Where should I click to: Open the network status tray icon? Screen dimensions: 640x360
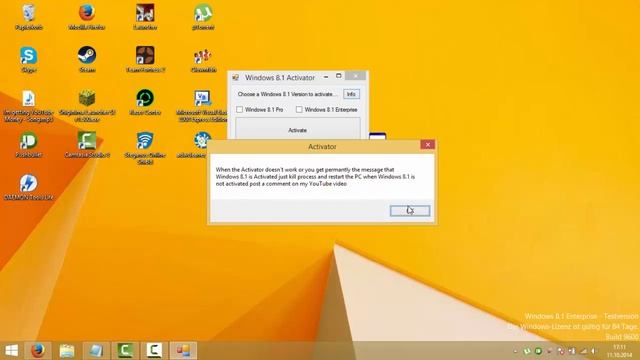pos(583,351)
